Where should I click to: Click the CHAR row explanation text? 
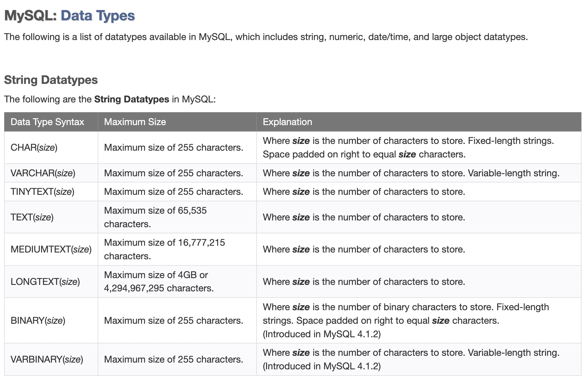point(408,147)
